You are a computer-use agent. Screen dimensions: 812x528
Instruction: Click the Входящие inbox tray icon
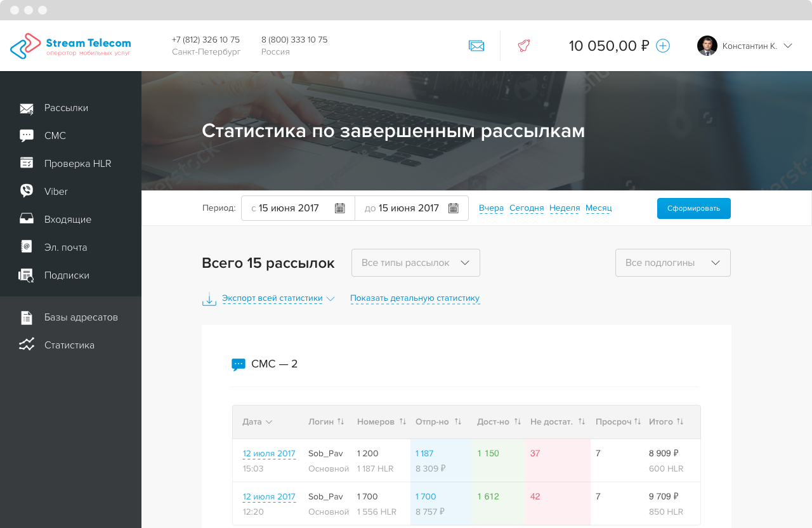pyautogui.click(x=27, y=219)
